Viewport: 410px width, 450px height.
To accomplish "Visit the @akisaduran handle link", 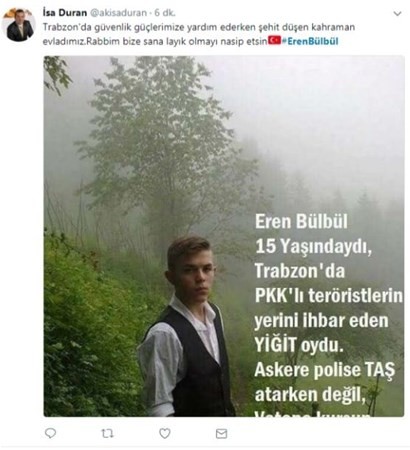I will pyautogui.click(x=118, y=13).
